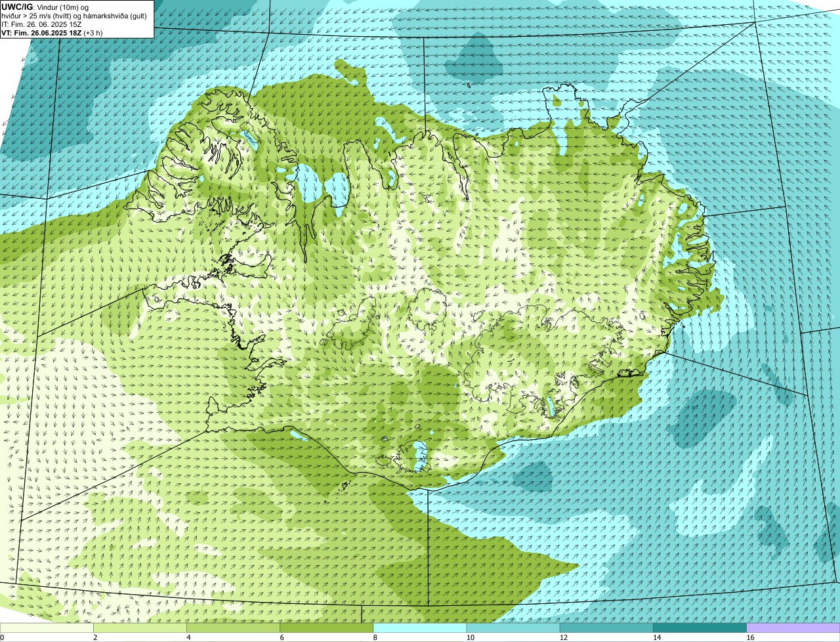Image resolution: width=840 pixels, height=642 pixels.
Task: Click the 0–2 m/s pale yellow legend swatch
Action: pyautogui.click(x=47, y=628)
